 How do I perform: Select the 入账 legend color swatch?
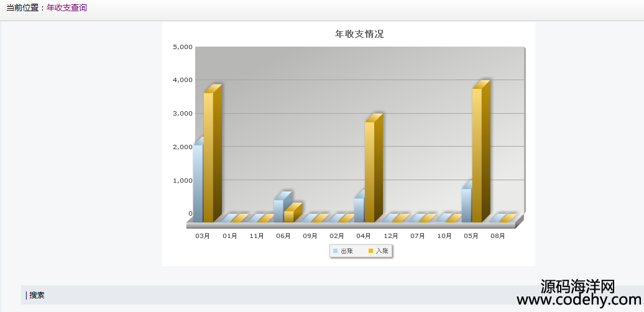pos(371,251)
